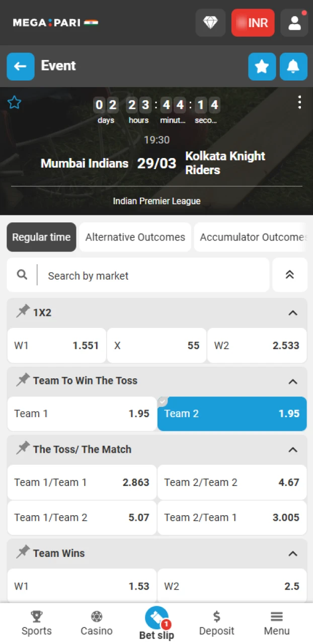Collapse the Team To Win The Toss market
This screenshot has height=644, width=313.
293,381
